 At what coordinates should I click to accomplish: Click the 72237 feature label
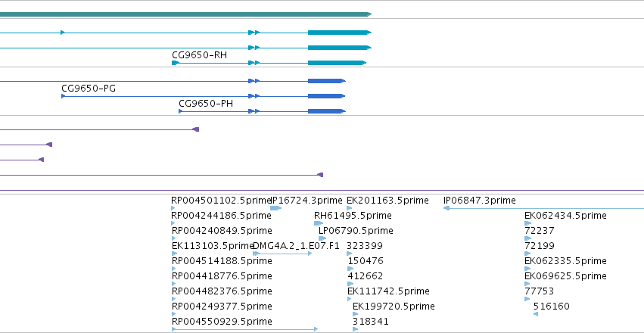540,231
